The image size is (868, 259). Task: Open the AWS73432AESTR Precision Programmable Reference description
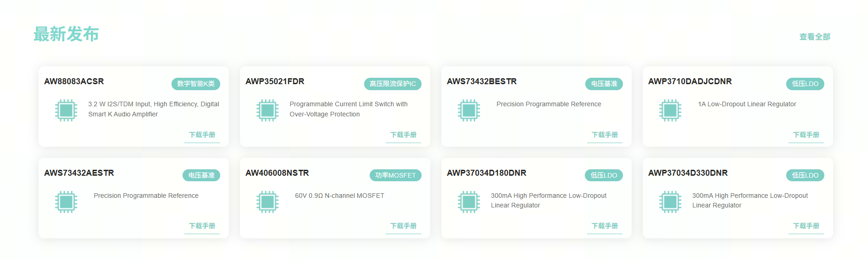[146, 196]
